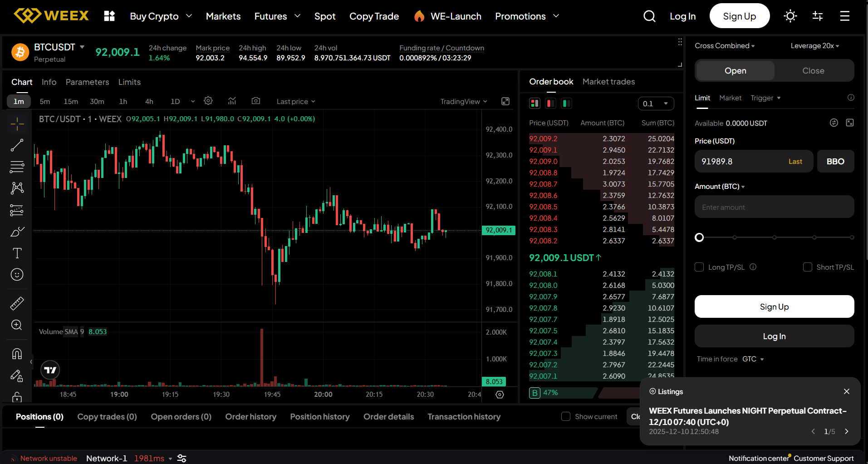Enable the Long TP/SL checkbox
Image resolution: width=868 pixels, height=464 pixels.
coord(699,267)
